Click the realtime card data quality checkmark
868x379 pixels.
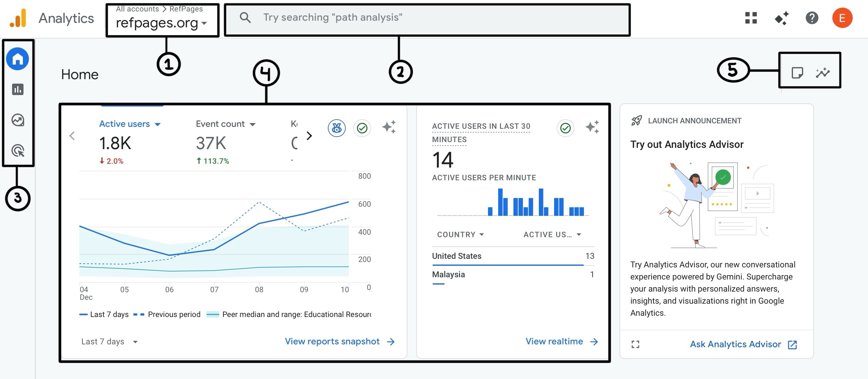click(565, 128)
